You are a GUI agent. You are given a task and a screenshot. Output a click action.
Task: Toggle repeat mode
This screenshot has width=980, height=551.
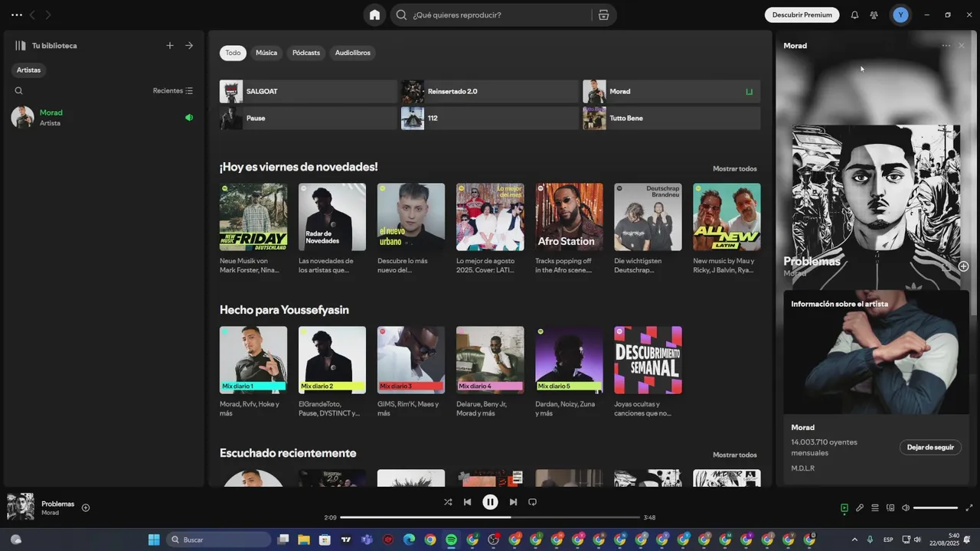pyautogui.click(x=532, y=502)
